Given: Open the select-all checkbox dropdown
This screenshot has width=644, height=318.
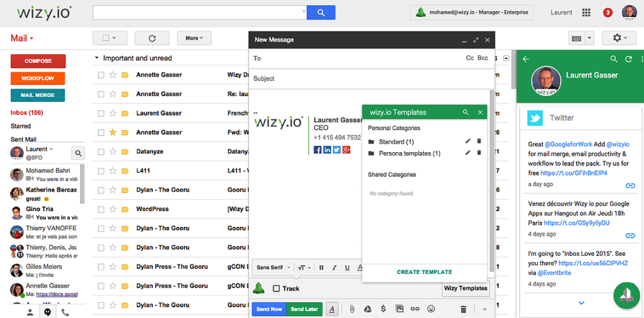Looking at the screenshot, I should (109, 38).
